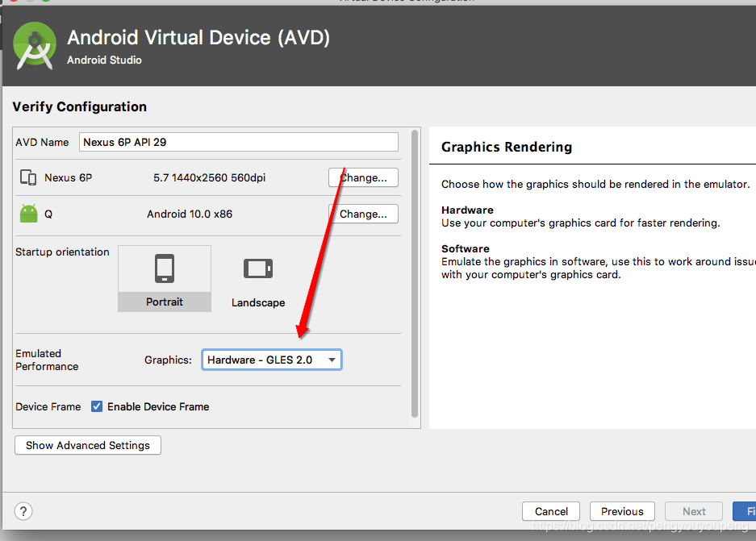This screenshot has width=756, height=541.
Task: Click the Finish button
Action: pos(745,511)
